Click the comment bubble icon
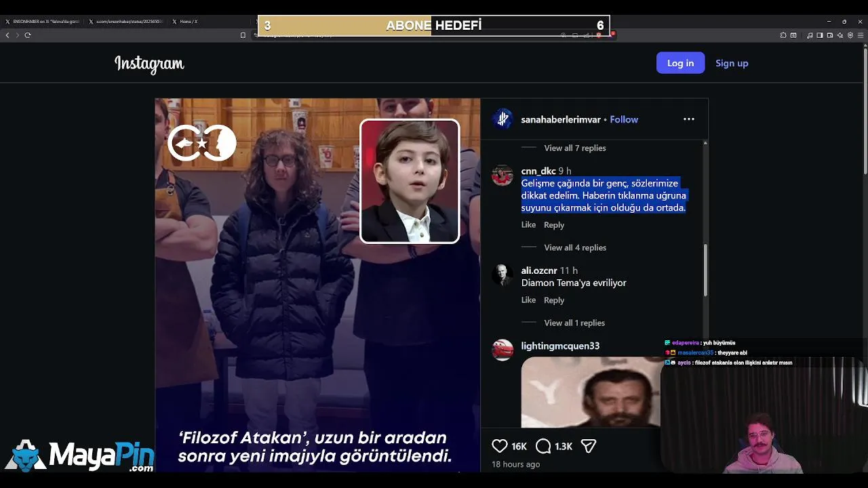 543,446
